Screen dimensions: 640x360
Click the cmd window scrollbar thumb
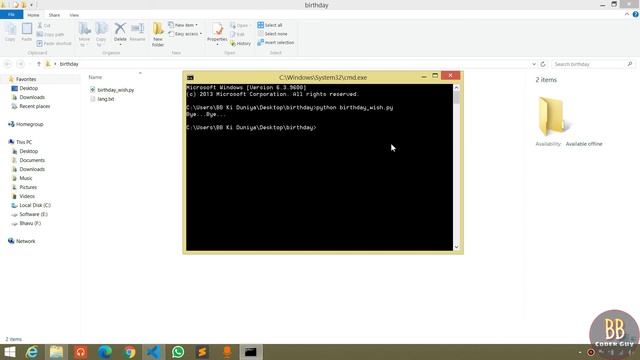pos(456,98)
